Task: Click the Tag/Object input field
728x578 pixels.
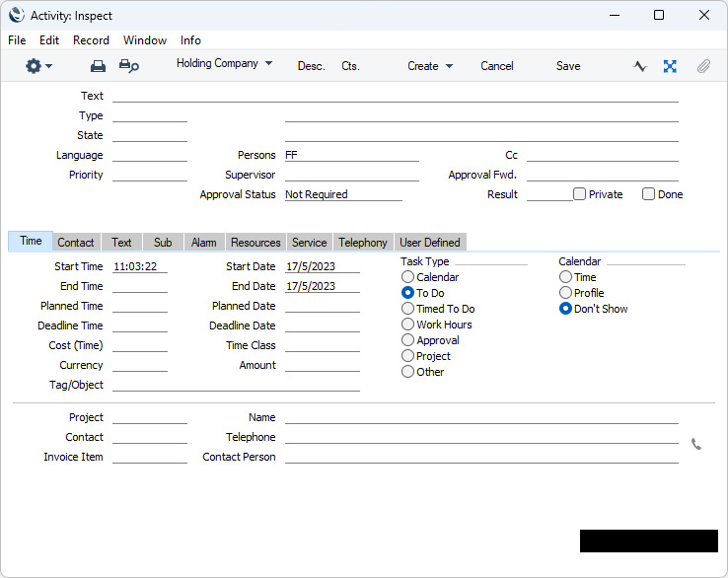Action: pos(236,385)
